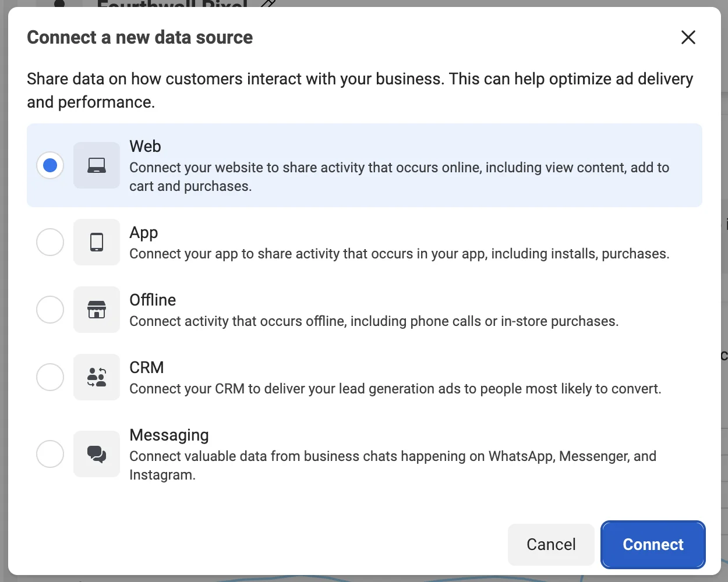Select the Messaging radio button
The width and height of the screenshot is (728, 582).
click(x=50, y=454)
